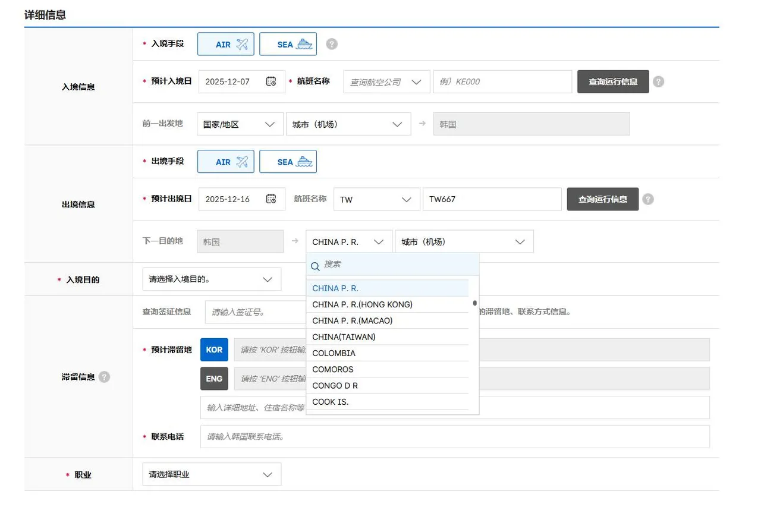Toggle the KOR input mode button
Screen dimensions: 761x532
pyautogui.click(x=213, y=350)
